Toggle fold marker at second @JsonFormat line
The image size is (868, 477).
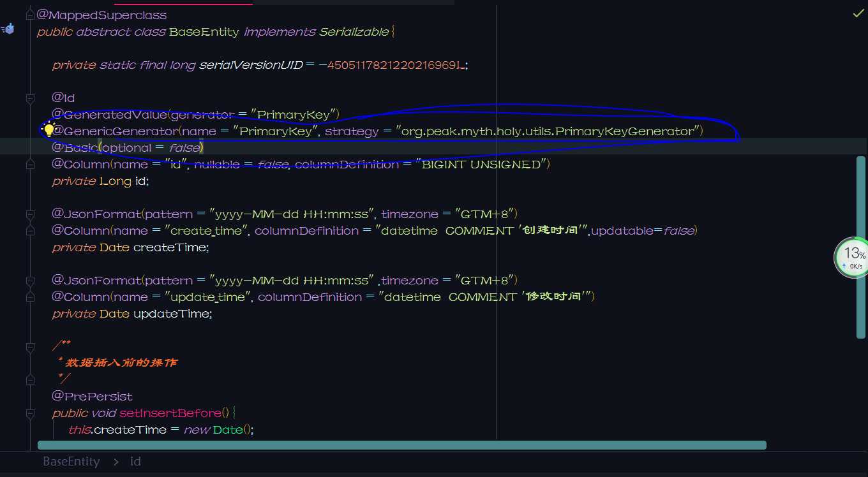pyautogui.click(x=30, y=281)
